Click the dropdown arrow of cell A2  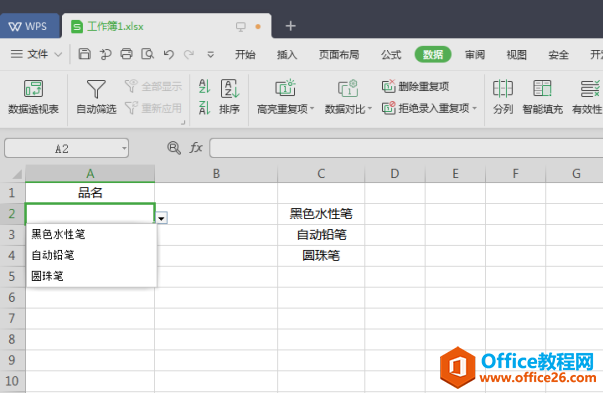coord(162,218)
